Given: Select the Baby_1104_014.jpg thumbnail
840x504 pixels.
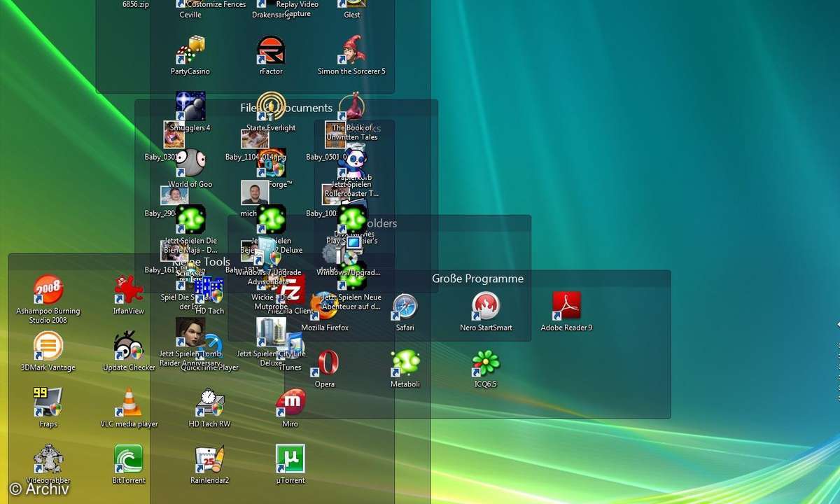Looking at the screenshot, I should 255,139.
